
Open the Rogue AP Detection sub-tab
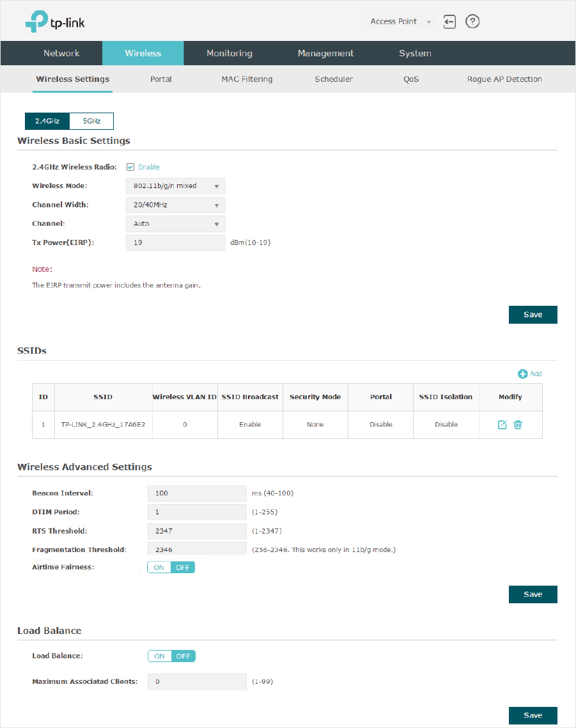[504, 79]
